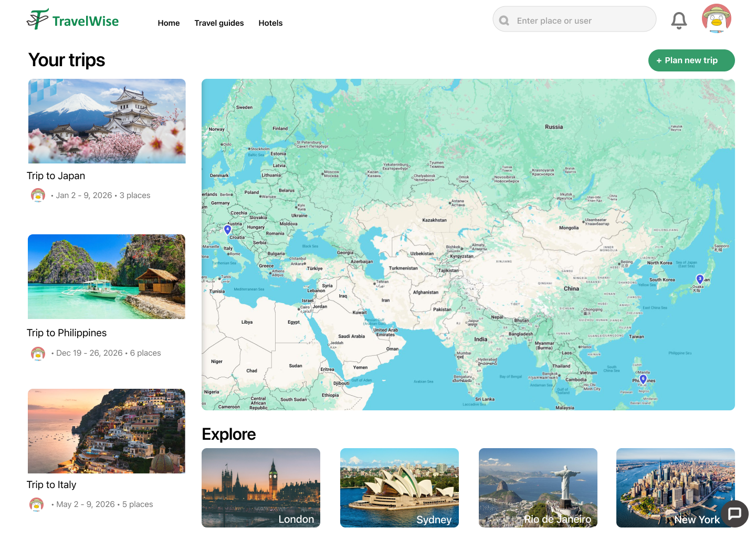The height and width of the screenshot is (538, 756).
Task: Explore the London destination card
Action: [261, 488]
